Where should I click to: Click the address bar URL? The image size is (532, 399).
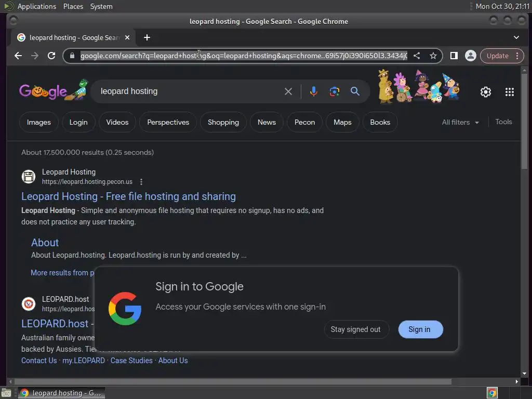coord(244,56)
